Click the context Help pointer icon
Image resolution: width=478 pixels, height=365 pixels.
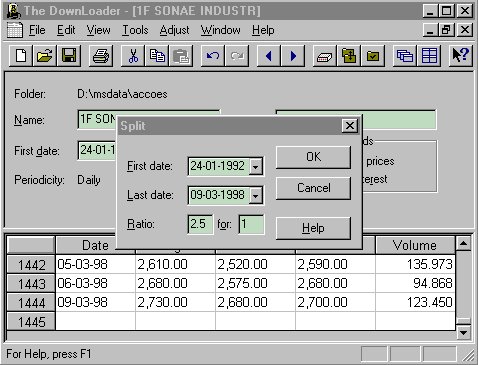(461, 56)
